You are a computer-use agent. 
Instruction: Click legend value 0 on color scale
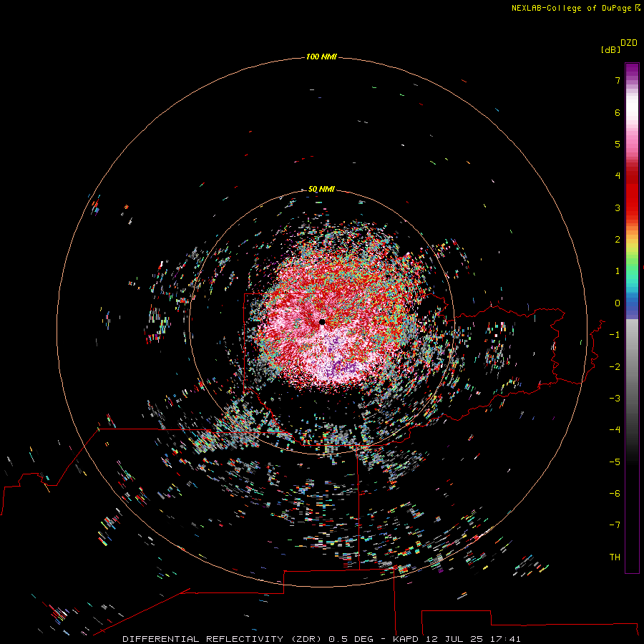(x=618, y=303)
